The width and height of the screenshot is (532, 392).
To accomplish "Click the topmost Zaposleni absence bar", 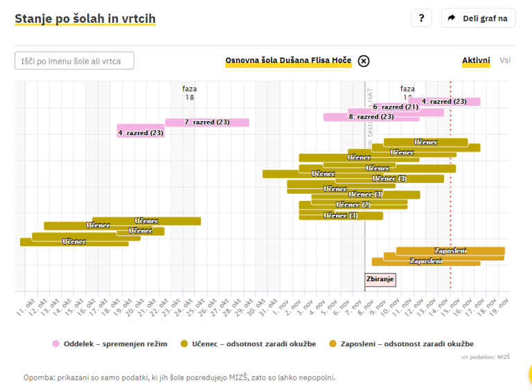I will [450, 251].
